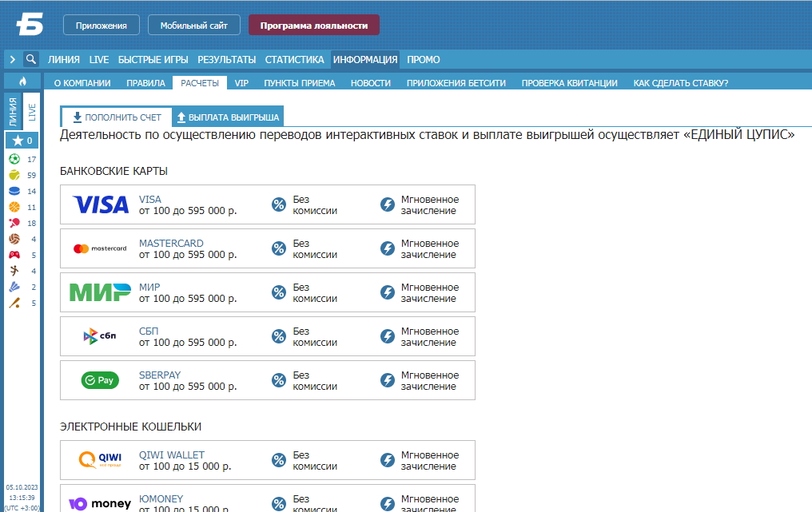Open the MASTERCARD payment link
Viewport: 812px width, 512px height.
[x=171, y=244]
